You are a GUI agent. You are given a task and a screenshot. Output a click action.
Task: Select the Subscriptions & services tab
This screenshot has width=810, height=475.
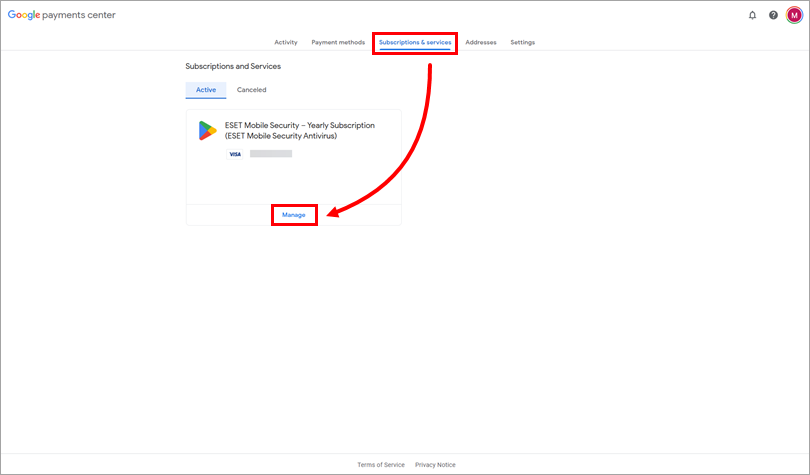415,43
